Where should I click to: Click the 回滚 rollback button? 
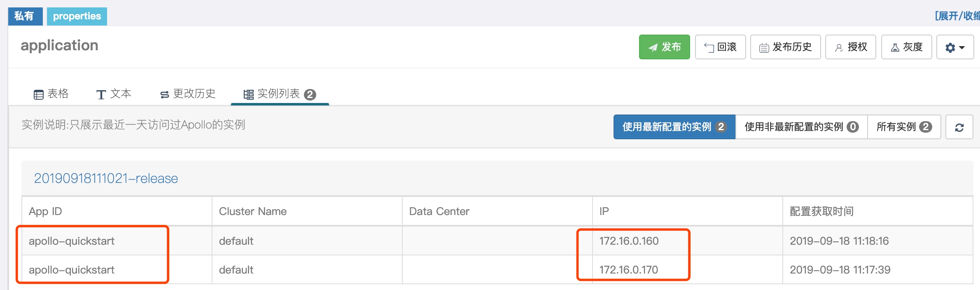pos(720,47)
